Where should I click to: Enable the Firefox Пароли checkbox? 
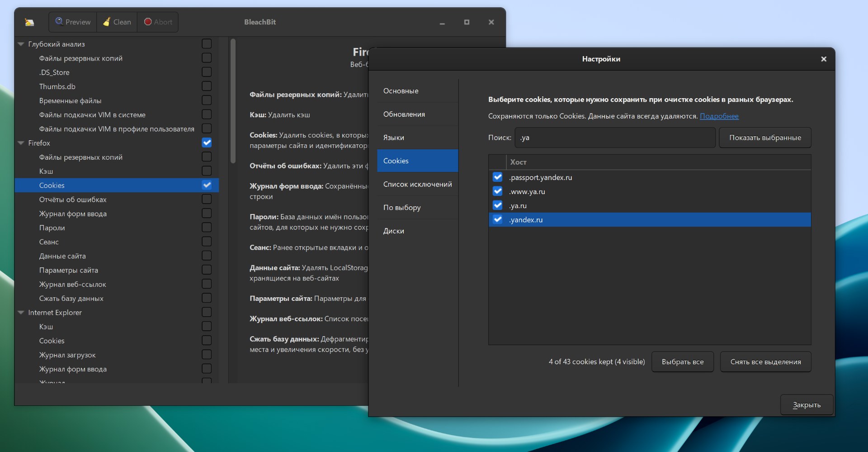[x=207, y=228]
